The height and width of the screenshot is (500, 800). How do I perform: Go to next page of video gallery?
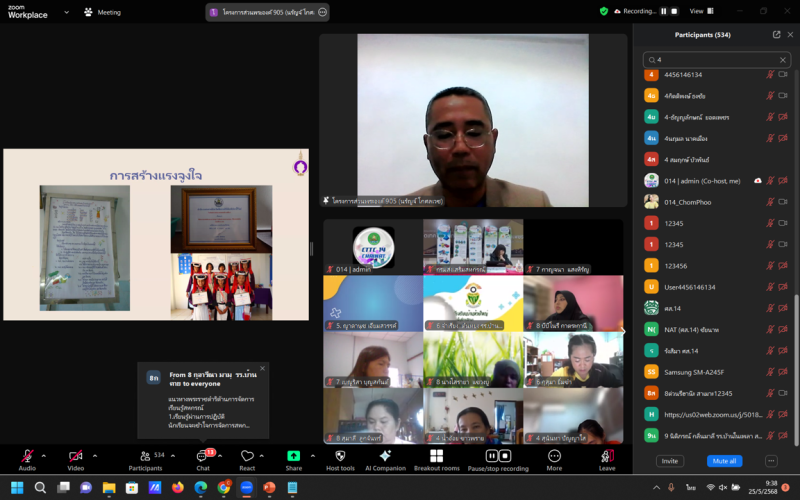(x=622, y=331)
